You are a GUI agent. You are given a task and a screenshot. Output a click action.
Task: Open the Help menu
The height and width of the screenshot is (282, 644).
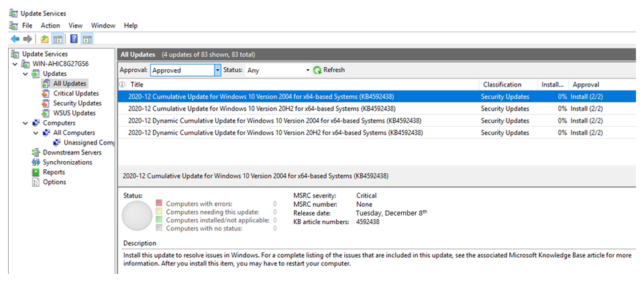tap(131, 26)
